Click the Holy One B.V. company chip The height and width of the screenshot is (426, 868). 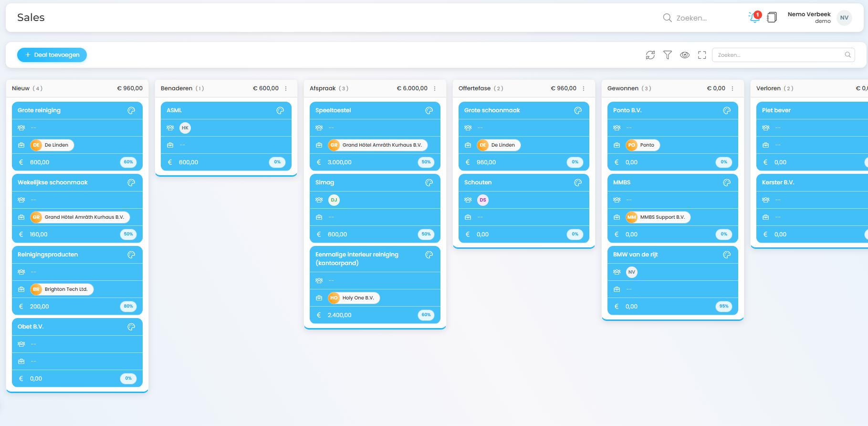pyautogui.click(x=354, y=298)
